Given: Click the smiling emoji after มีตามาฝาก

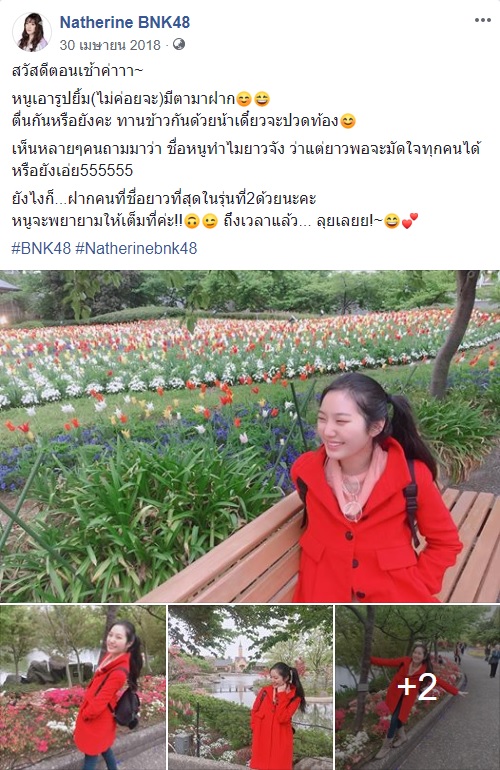Looking at the screenshot, I should click(x=244, y=100).
